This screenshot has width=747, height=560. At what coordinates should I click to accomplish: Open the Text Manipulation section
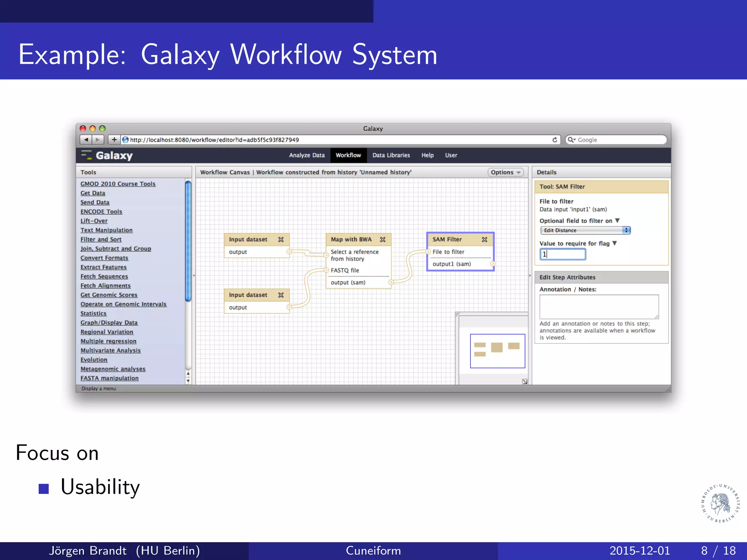107,230
